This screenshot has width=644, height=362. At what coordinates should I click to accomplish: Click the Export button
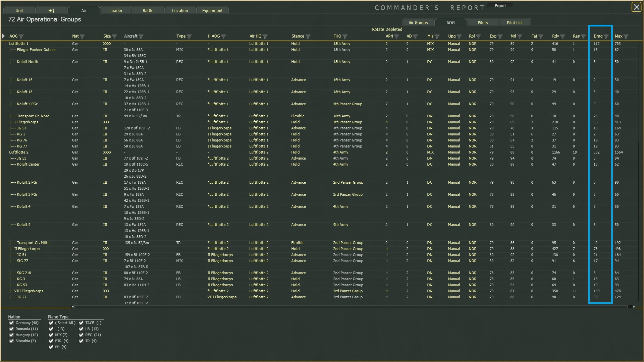click(500, 6)
